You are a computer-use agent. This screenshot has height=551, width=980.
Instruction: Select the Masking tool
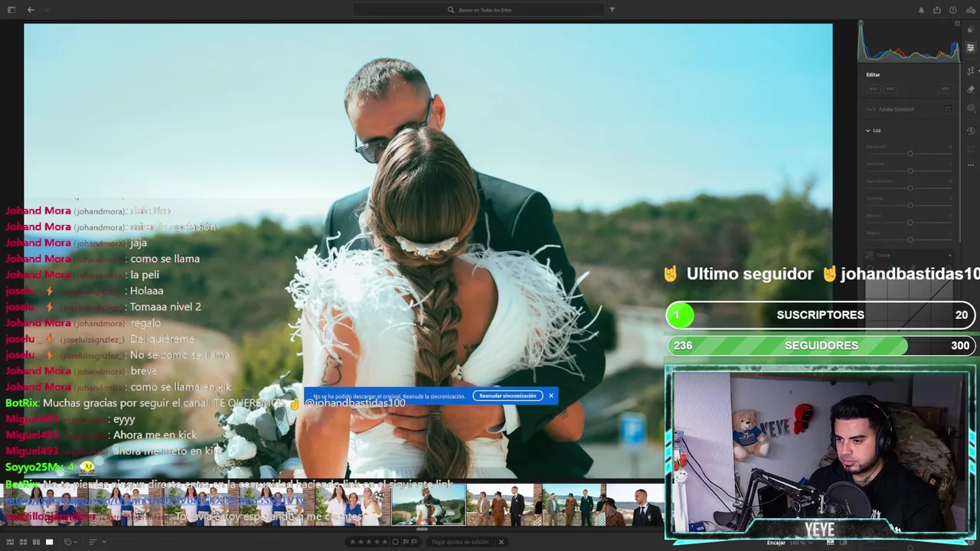point(971,108)
